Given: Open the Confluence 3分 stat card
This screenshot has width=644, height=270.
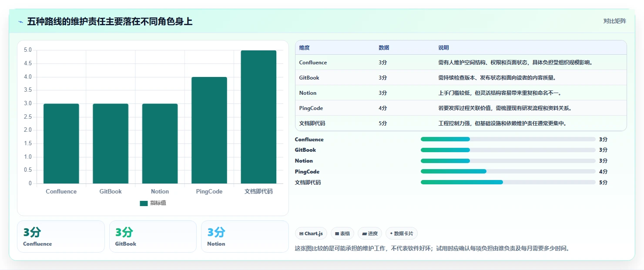Looking at the screenshot, I should 61,237.
